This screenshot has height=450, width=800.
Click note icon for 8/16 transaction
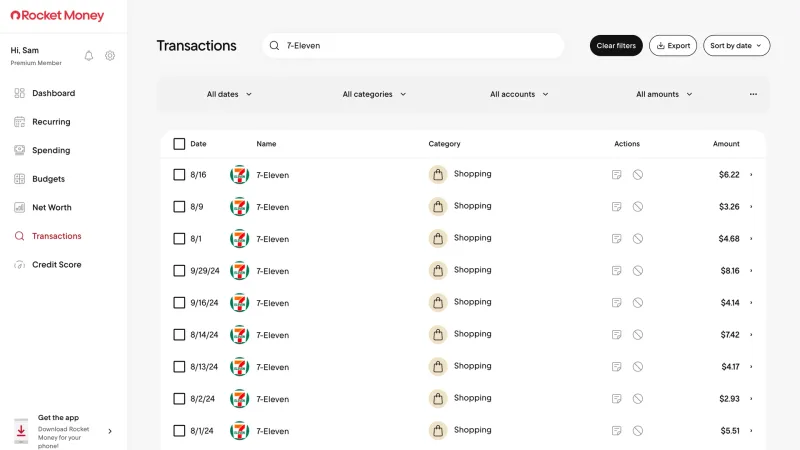tap(616, 174)
